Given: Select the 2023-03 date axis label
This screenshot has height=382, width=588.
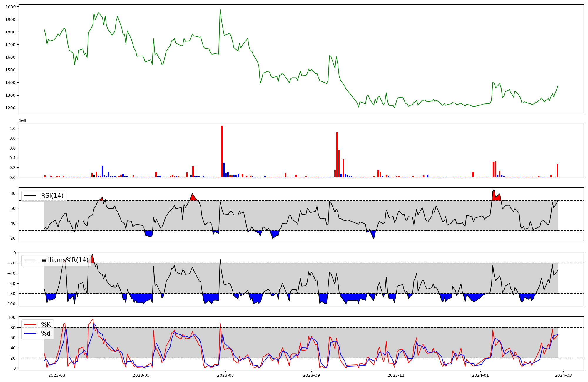Looking at the screenshot, I should pos(57,375).
